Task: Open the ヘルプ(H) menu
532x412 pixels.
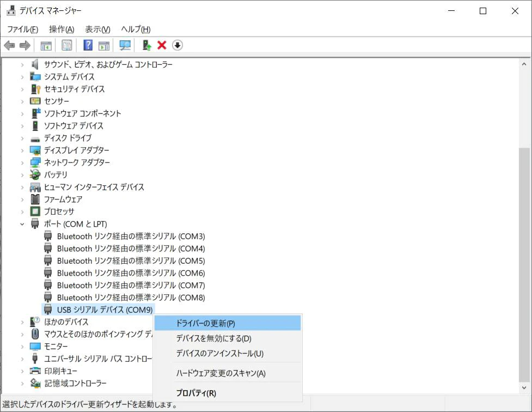Action: click(x=136, y=29)
